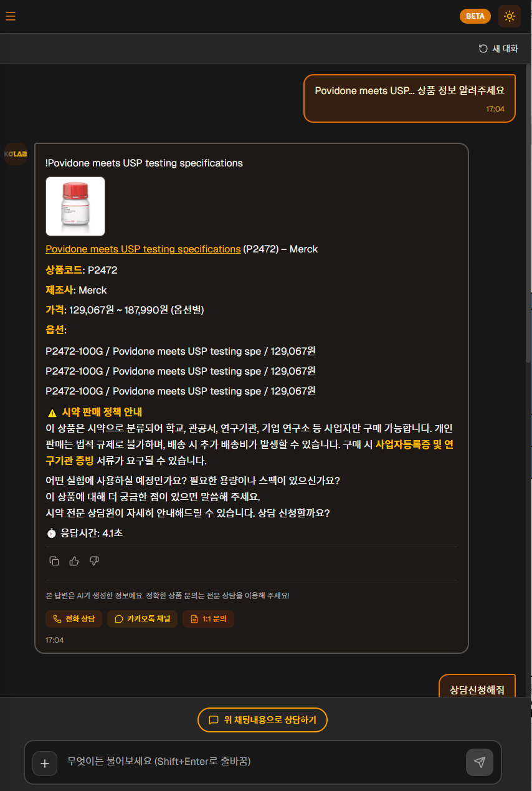The height and width of the screenshot is (791, 532).
Task: Click the KOLAB bot avatar icon
Action: (x=16, y=154)
